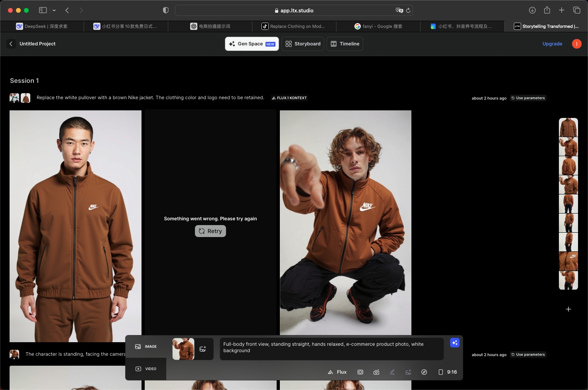Switch to the 电商拍摄提示词 browser tab
This screenshot has width=588, height=390.
tap(210, 26)
